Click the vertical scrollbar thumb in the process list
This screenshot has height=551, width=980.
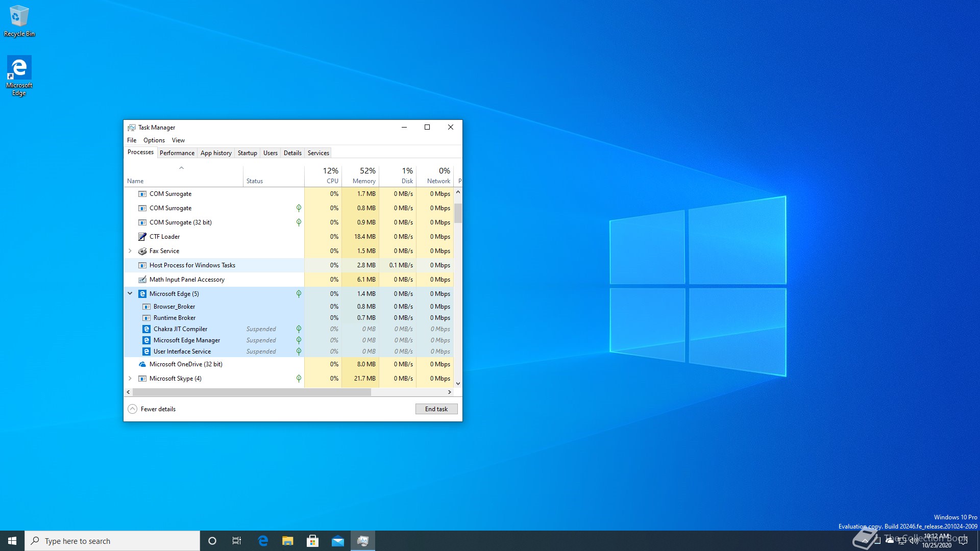(458, 213)
